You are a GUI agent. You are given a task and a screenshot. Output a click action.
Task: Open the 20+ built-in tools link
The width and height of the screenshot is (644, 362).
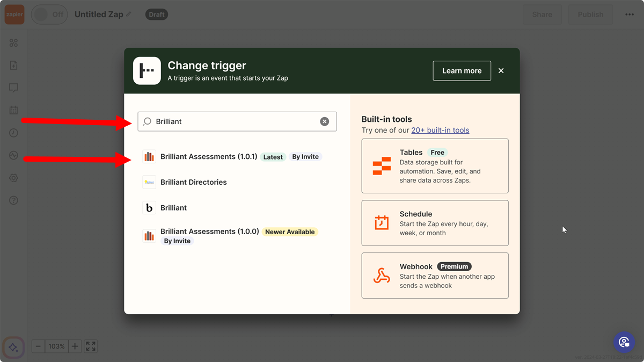pos(441,130)
